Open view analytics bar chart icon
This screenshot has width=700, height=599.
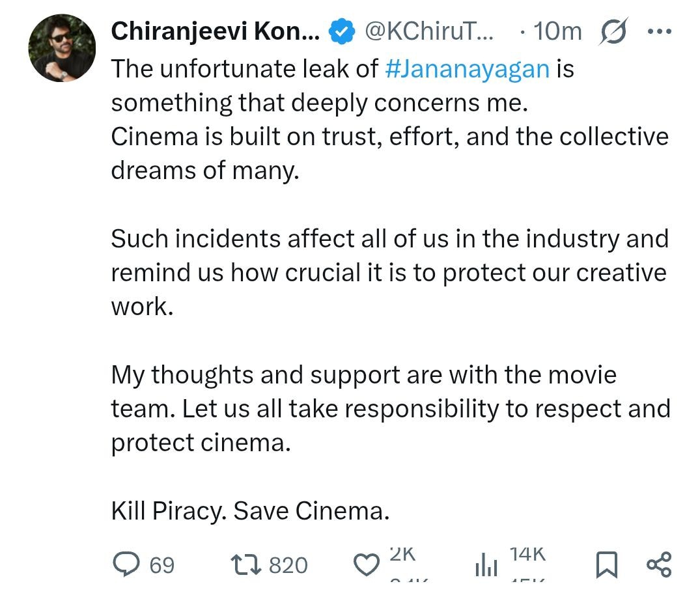click(x=486, y=564)
